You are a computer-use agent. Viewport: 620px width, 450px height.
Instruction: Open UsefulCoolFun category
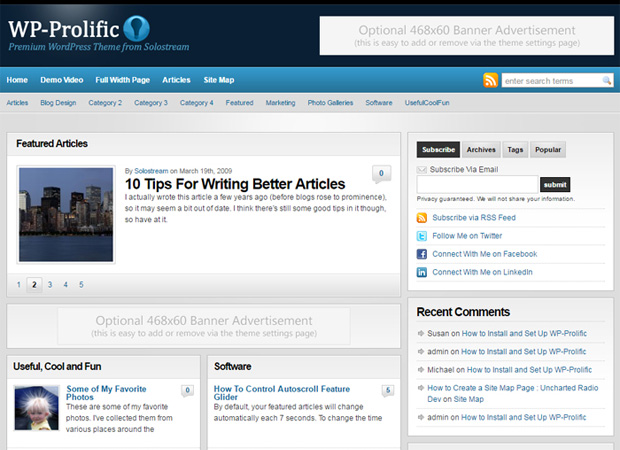click(427, 103)
